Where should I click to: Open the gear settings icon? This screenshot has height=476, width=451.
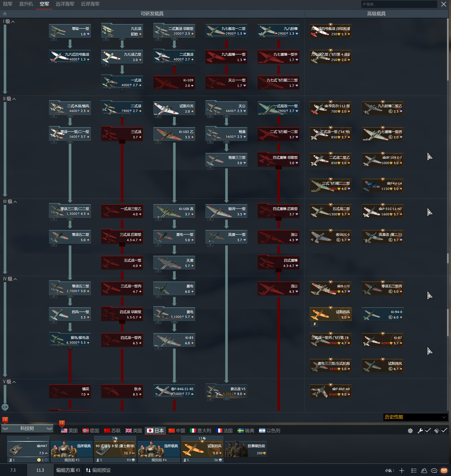pos(410,431)
